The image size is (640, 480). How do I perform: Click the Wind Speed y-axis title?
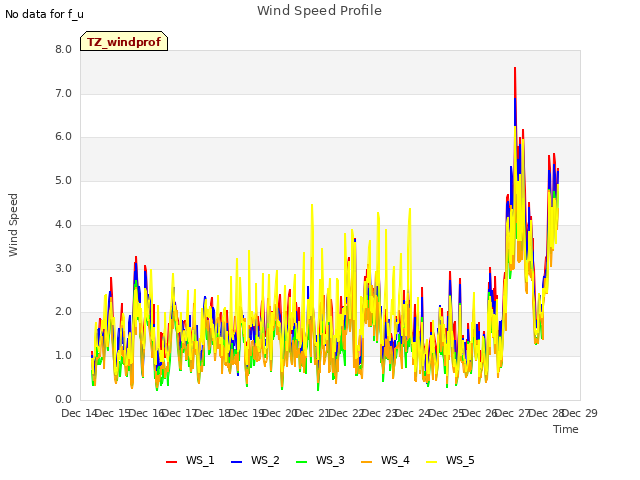point(13,225)
